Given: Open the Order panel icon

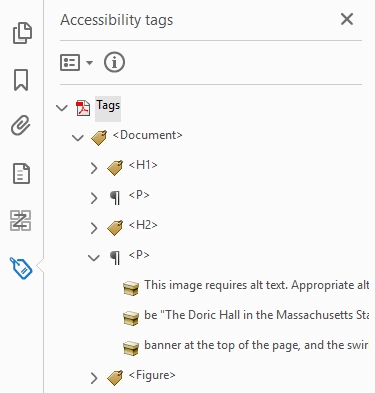Looking at the screenshot, I should 21,220.
